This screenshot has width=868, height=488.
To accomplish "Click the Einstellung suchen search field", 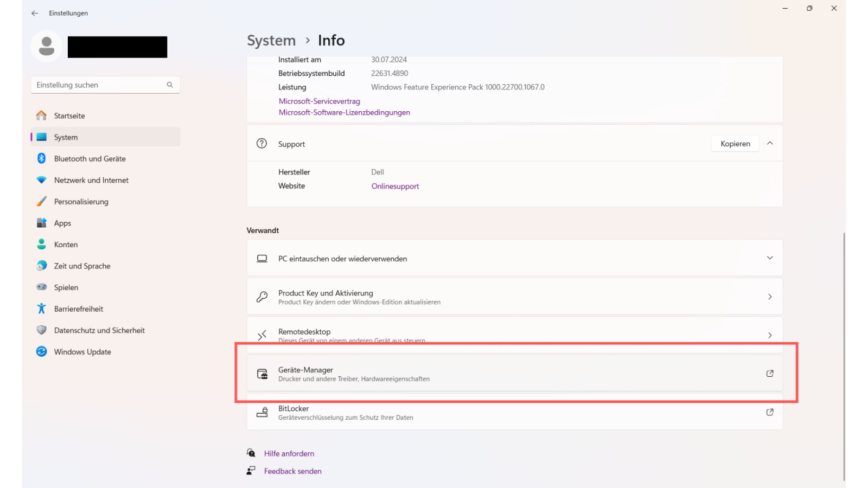I will [x=98, y=85].
